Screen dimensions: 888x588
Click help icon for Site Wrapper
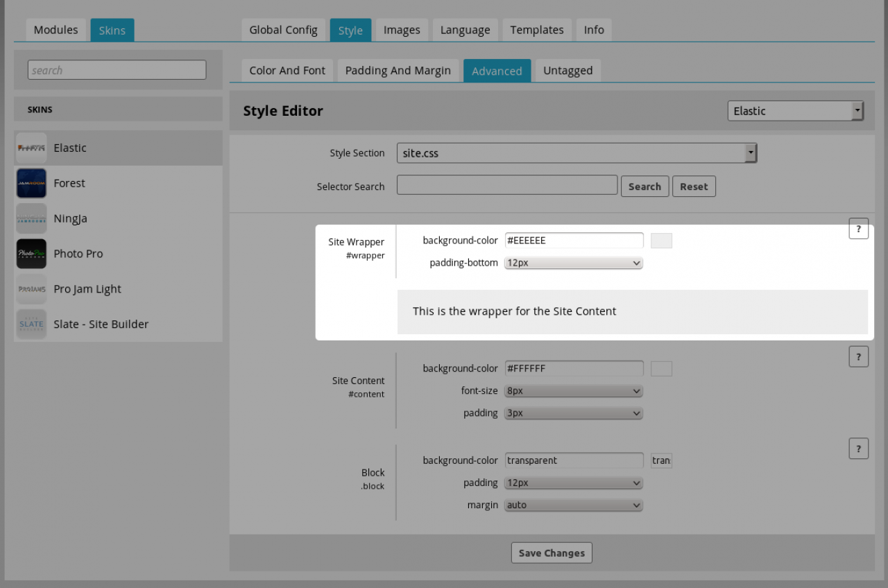[x=858, y=228]
